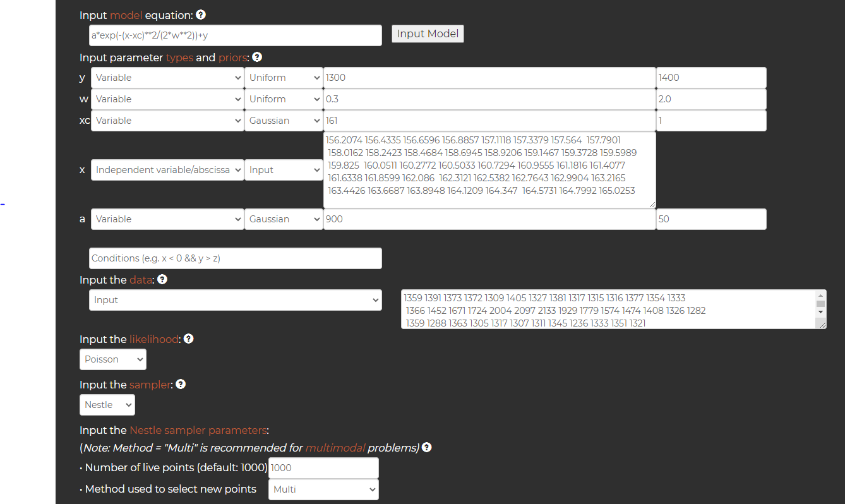The width and height of the screenshot is (845, 504).
Task: Open the Uniform prior dropdown for w
Action: 284,99
